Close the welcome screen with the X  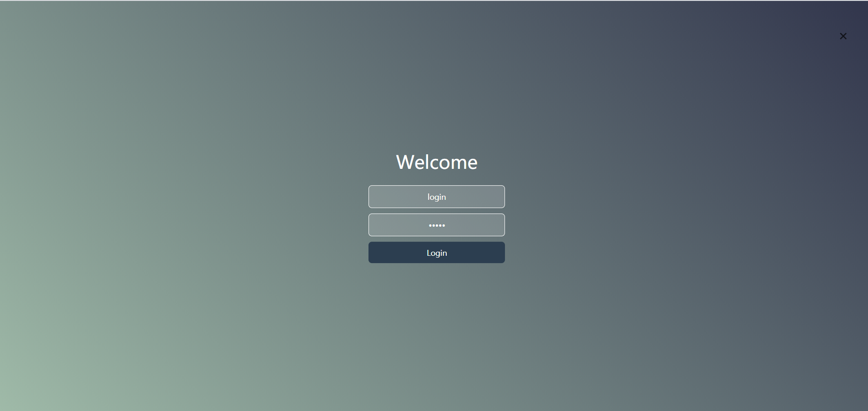click(843, 36)
